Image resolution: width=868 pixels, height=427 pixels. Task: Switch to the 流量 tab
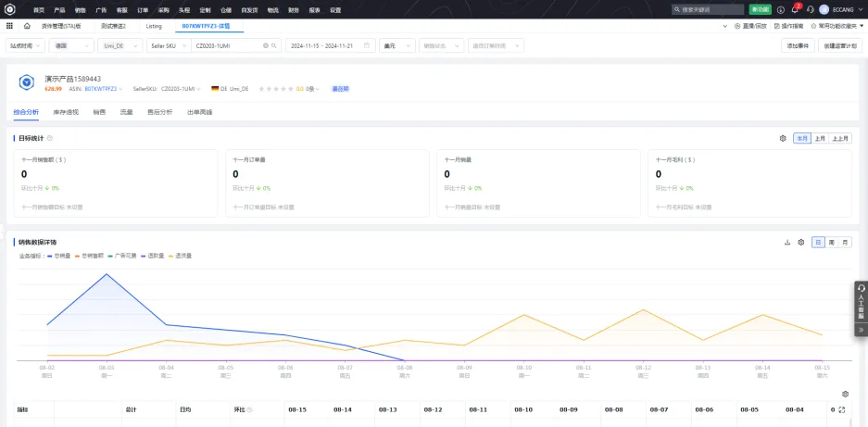pyautogui.click(x=127, y=112)
